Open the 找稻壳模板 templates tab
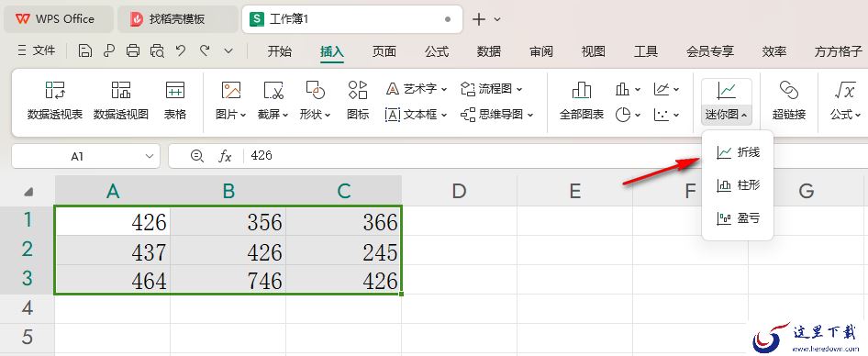The image size is (868, 356). pos(177,19)
